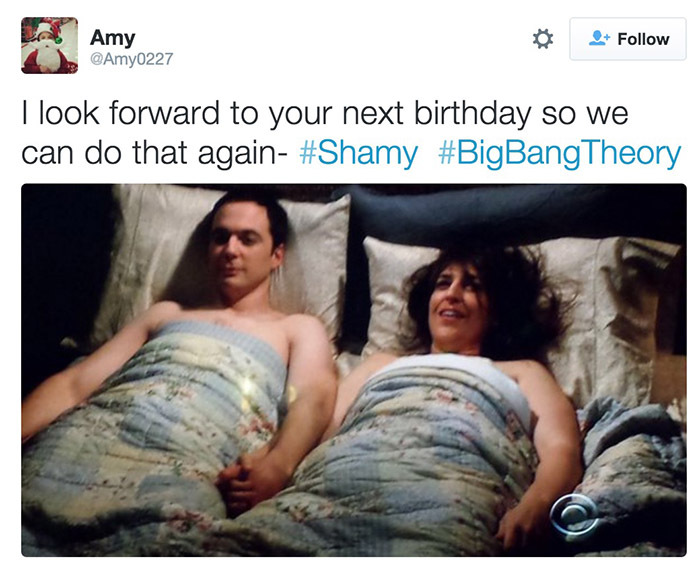The height and width of the screenshot is (565, 700).
Task: Click the person-plus icon in Follow
Action: (599, 38)
